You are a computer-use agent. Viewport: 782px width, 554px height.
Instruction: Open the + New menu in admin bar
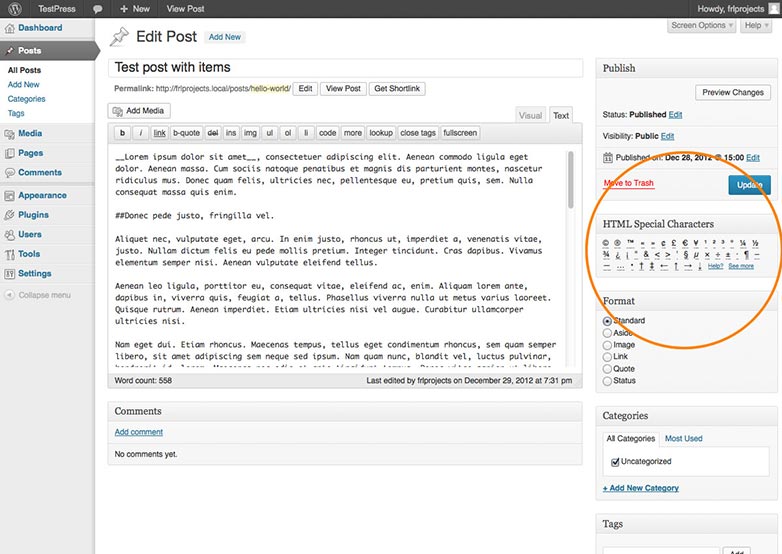click(135, 9)
